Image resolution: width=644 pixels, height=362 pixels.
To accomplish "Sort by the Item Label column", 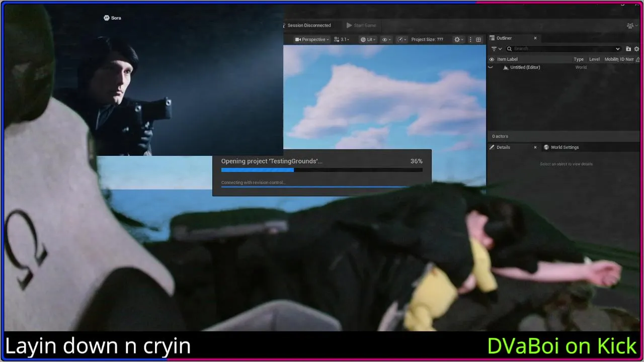I will coord(507,59).
